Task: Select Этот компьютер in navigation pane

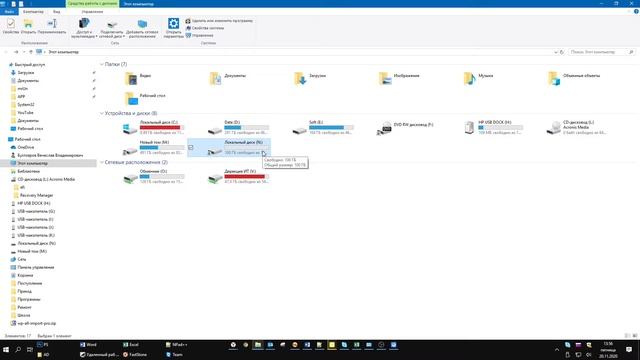Action: pos(32,163)
